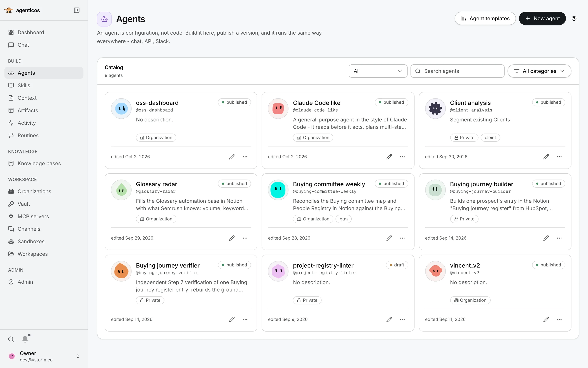This screenshot has height=368, width=588.
Task: Click the Agents page header robot icon
Action: click(x=104, y=19)
